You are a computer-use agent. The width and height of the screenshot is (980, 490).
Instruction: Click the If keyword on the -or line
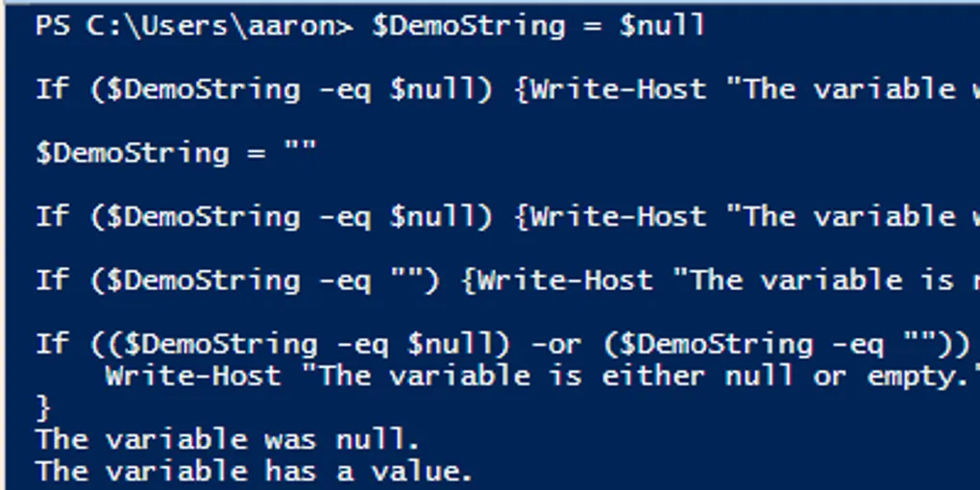tap(53, 343)
